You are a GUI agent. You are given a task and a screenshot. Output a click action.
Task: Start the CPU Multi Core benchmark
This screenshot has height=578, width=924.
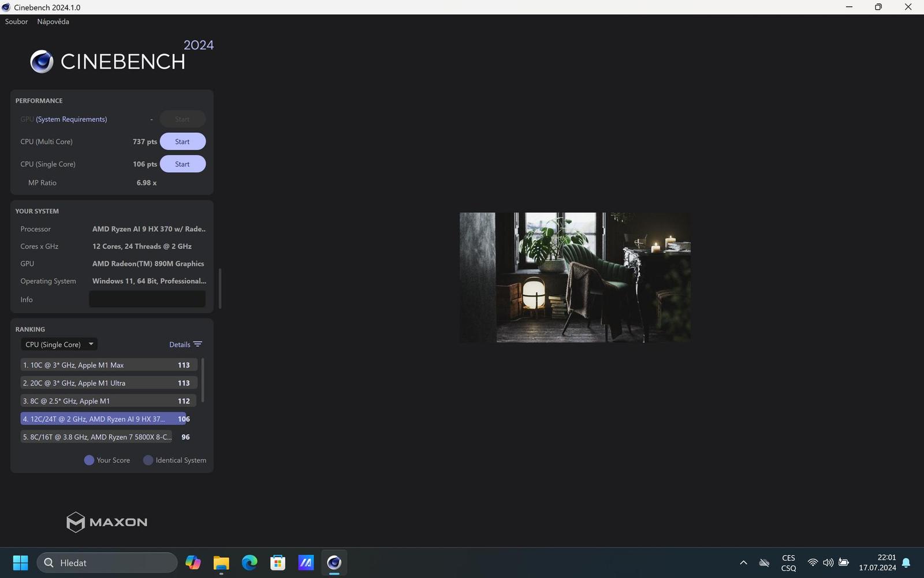[182, 142]
